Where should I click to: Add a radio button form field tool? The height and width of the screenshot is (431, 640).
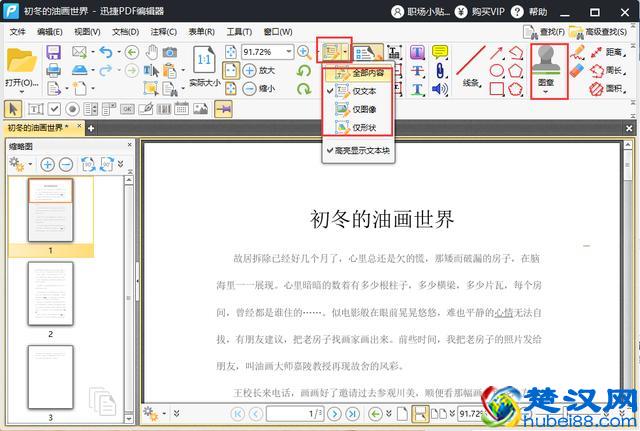[x=72, y=109]
